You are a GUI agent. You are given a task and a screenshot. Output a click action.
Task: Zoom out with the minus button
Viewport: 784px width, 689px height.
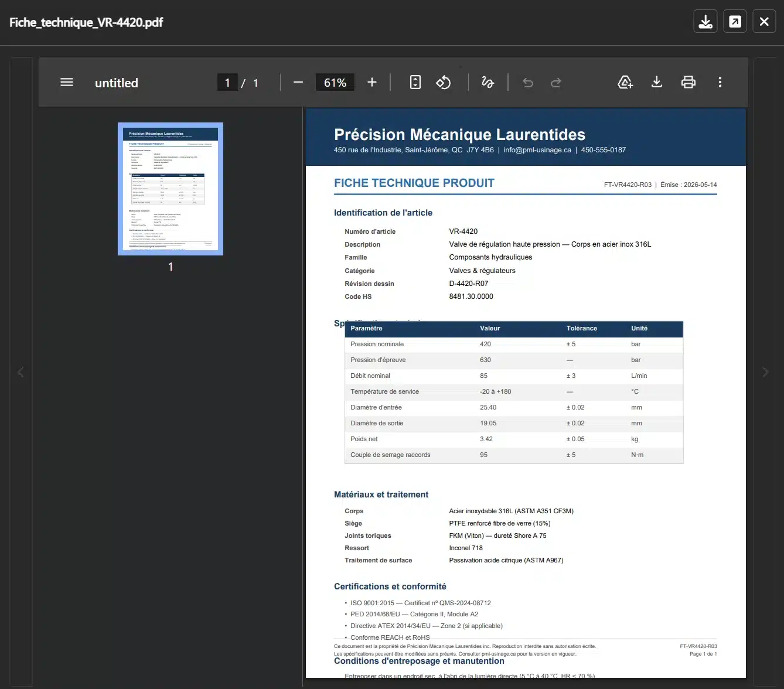(x=298, y=83)
